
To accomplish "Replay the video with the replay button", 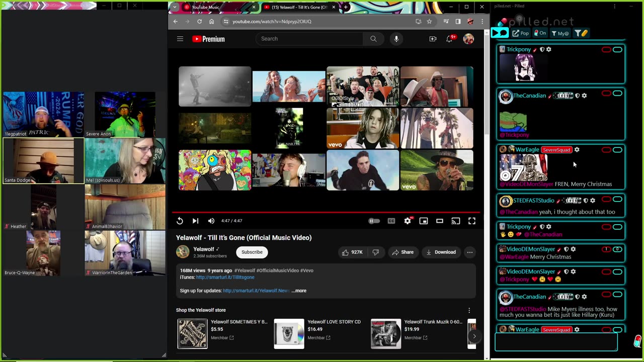I will 180,221.
